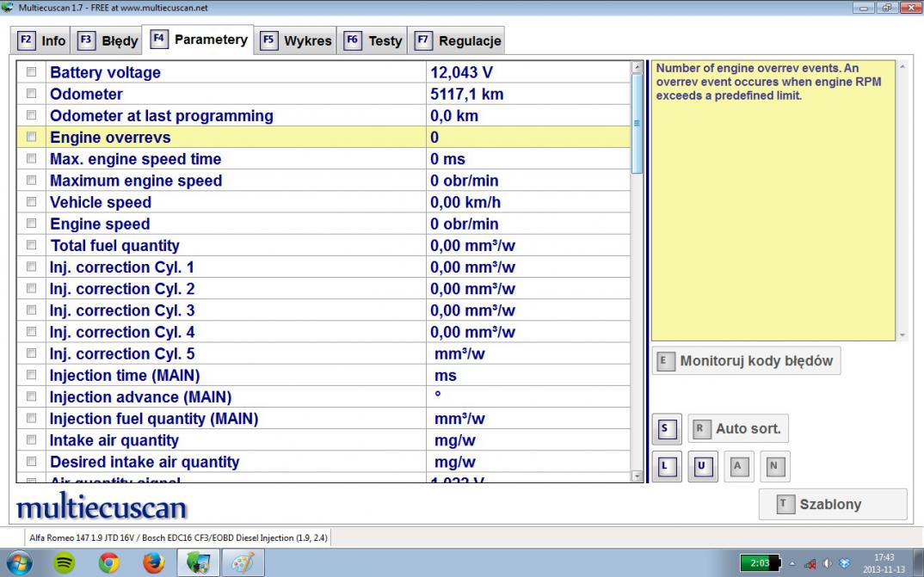The image size is (924, 577).
Task: Click the L key button
Action: click(x=667, y=466)
